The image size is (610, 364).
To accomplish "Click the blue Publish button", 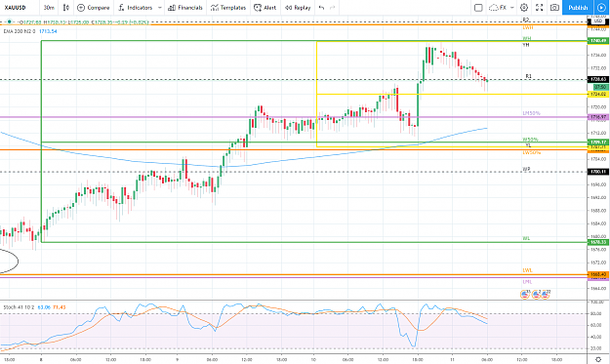I will pos(578,8).
